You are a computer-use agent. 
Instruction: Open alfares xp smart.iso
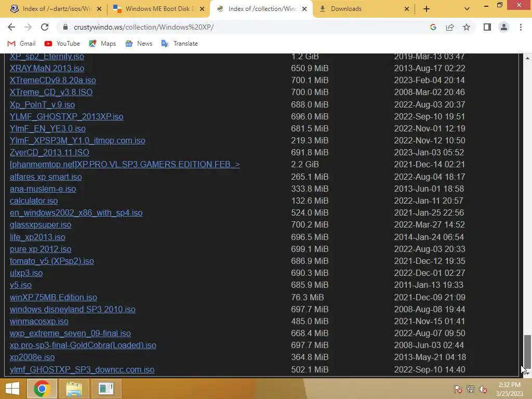46,177
